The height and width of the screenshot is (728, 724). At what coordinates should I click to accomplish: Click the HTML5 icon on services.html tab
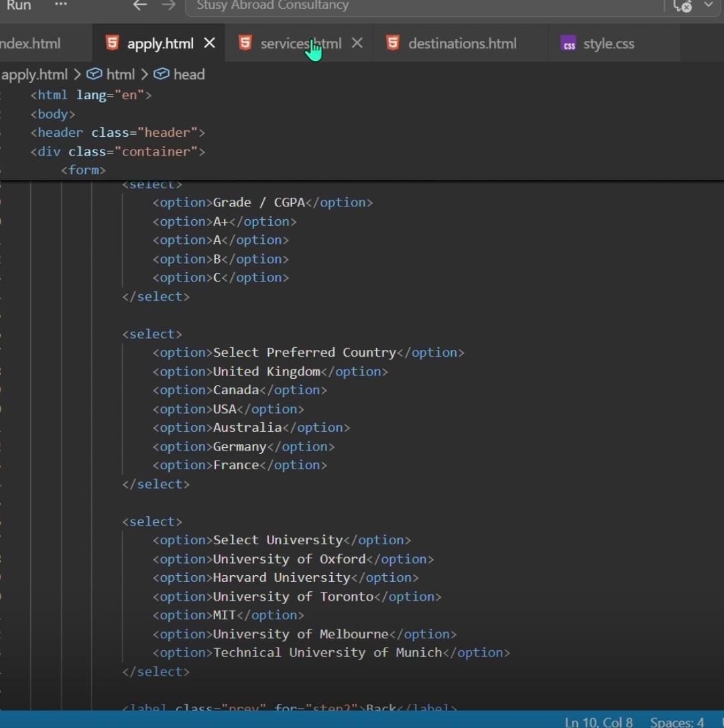pyautogui.click(x=245, y=43)
